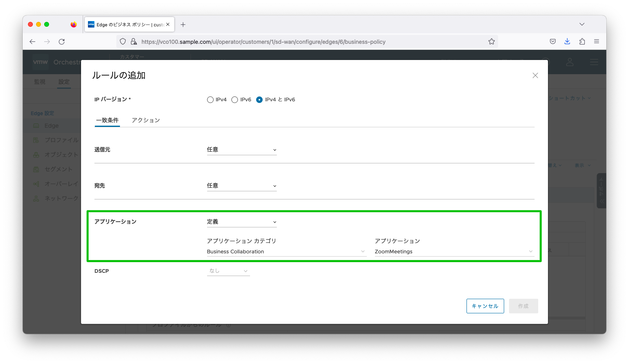The height and width of the screenshot is (364, 629).
Task: Go forward in browser history
Action: (47, 42)
